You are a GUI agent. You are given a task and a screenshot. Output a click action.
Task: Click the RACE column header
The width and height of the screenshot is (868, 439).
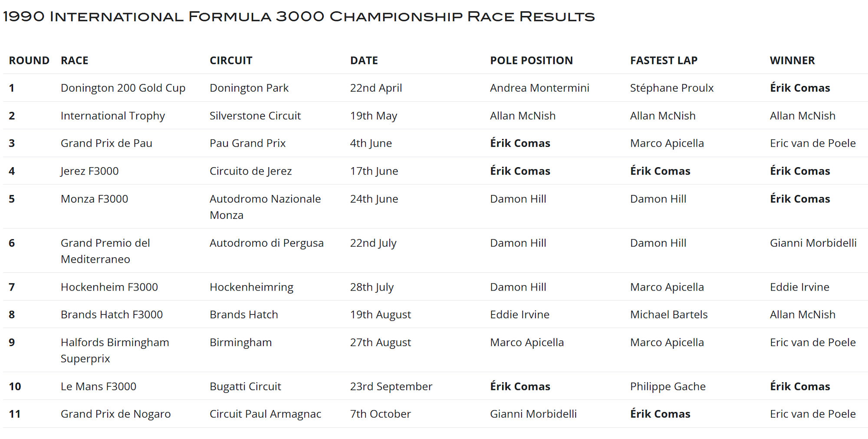[x=74, y=60]
